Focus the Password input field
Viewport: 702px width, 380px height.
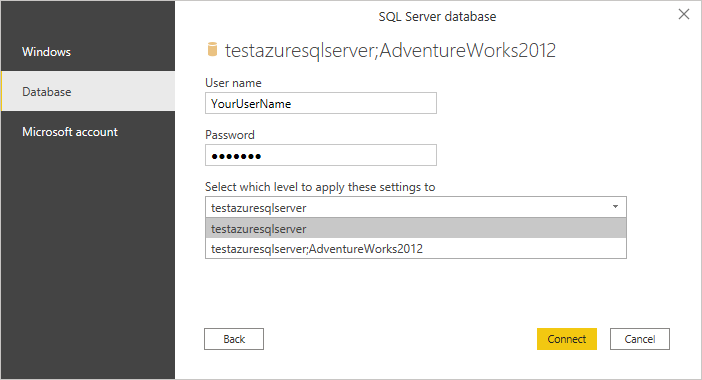[x=321, y=155]
